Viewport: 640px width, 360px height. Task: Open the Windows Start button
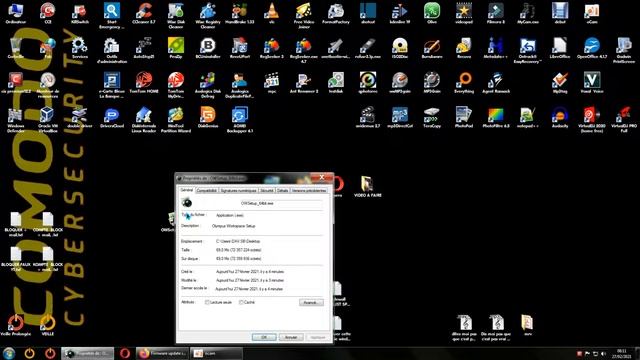coord(9,353)
